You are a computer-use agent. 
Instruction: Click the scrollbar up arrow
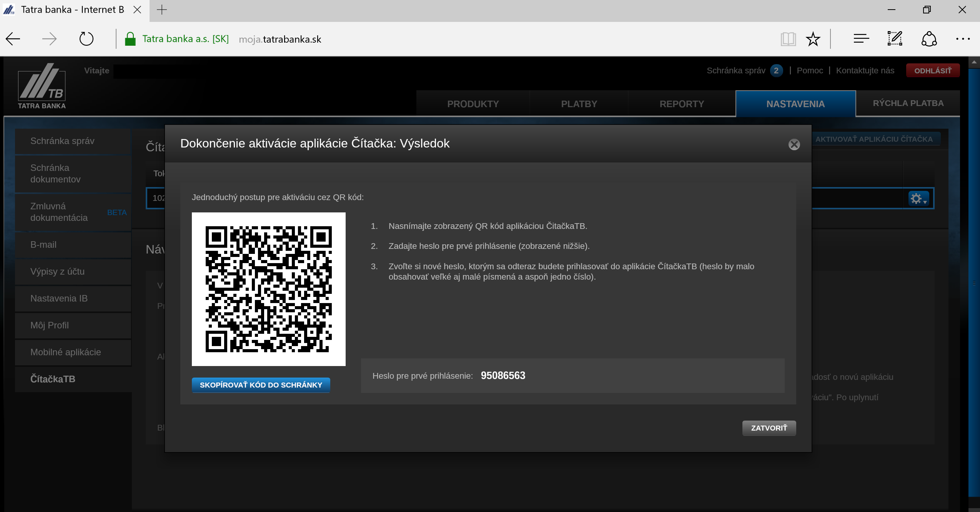[x=974, y=62]
